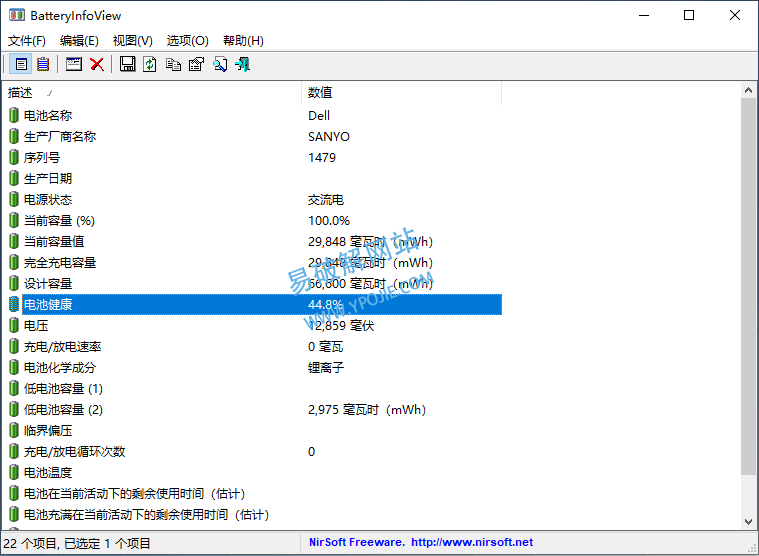759x556 pixels.
Task: Click the vertical scrollbar down arrow
Action: pos(750,521)
